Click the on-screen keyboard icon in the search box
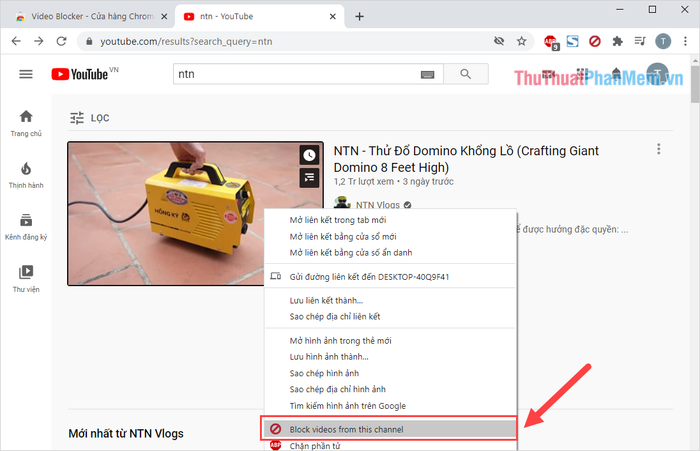The width and height of the screenshot is (700, 451). (427, 75)
